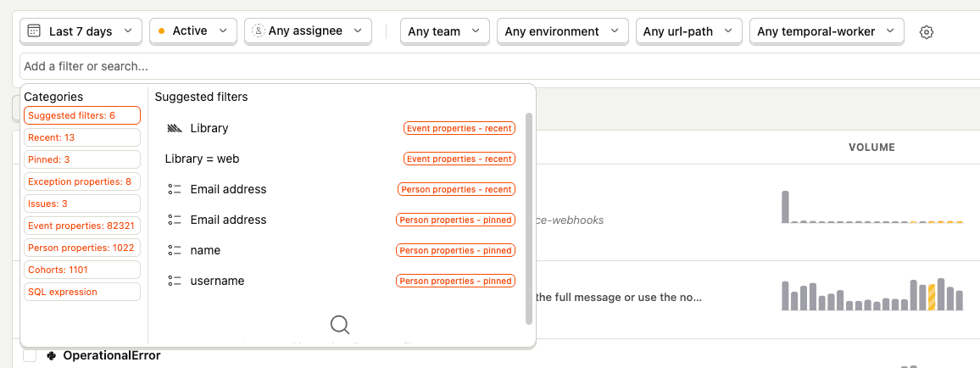
Task: Choose the name person property filter
Action: click(x=340, y=250)
